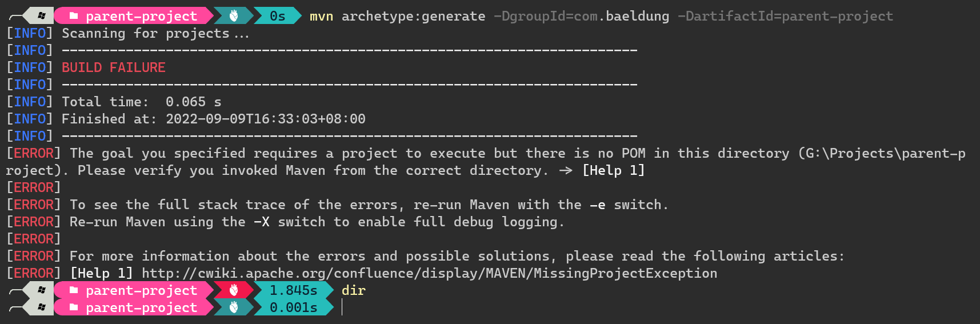Click the Windows logo icon on the empty prompt line

pyautogui.click(x=42, y=307)
